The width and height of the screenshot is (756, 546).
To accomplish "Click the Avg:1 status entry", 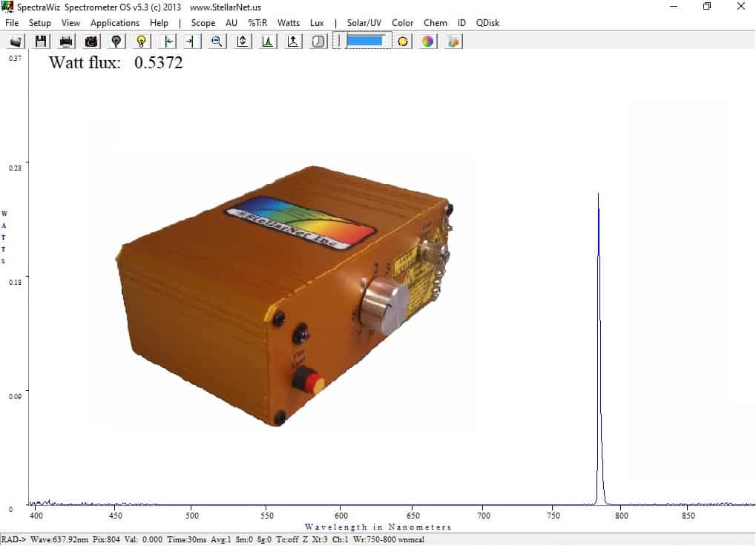I will tap(221, 539).
